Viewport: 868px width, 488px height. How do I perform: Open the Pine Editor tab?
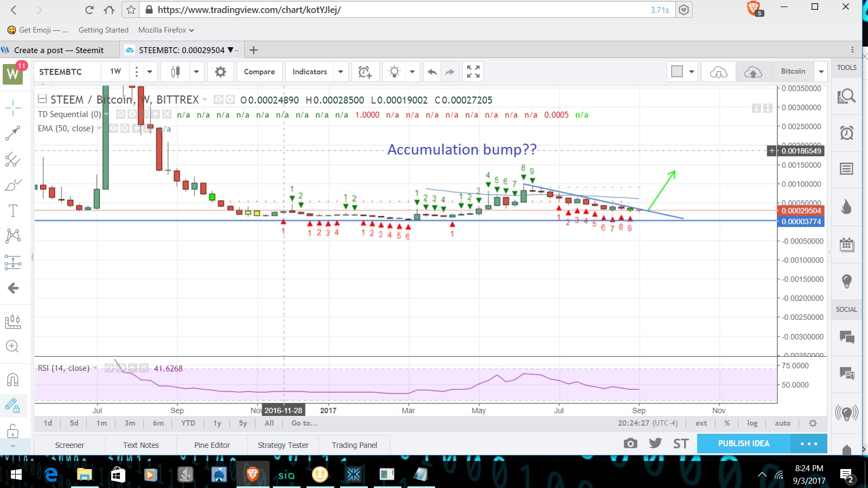click(212, 445)
